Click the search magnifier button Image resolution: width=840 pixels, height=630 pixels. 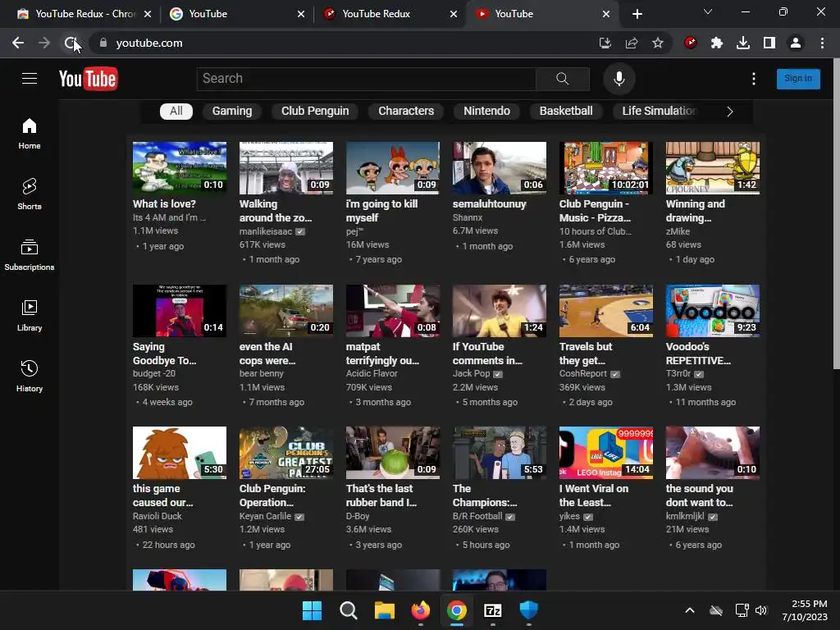pyautogui.click(x=563, y=79)
